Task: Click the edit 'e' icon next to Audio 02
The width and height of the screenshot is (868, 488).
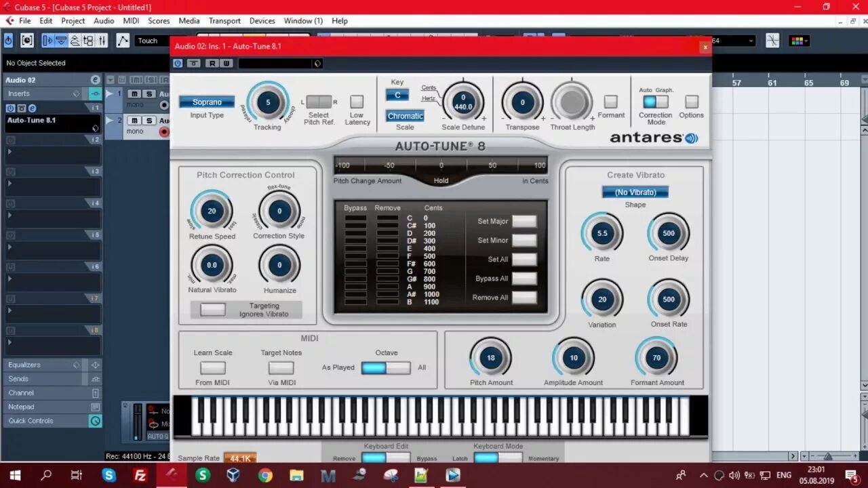Action: pos(95,80)
